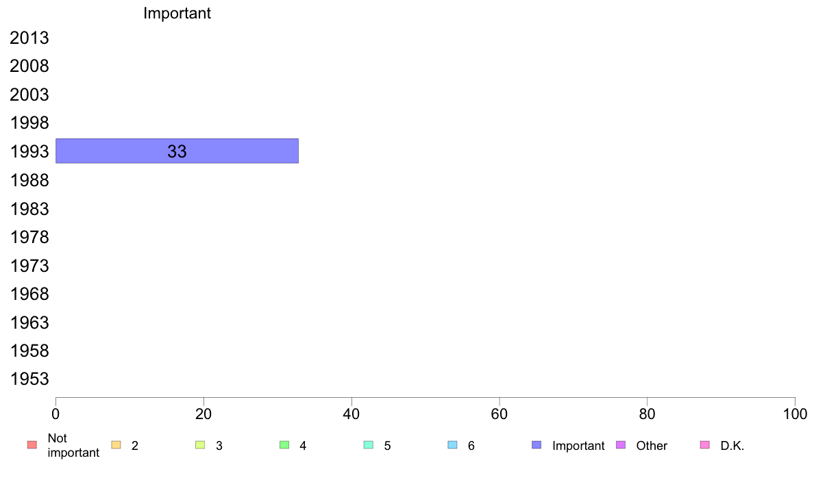The height and width of the screenshot is (504, 814).
Task: Click the 40 tick label on the axis
Action: (351, 414)
